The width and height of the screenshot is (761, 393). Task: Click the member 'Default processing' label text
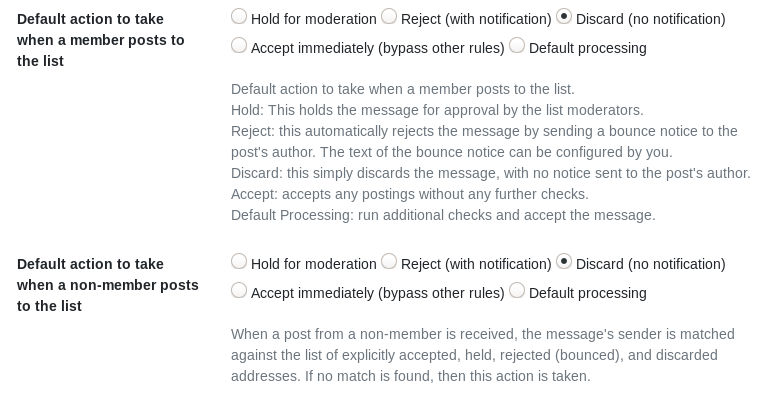click(588, 49)
